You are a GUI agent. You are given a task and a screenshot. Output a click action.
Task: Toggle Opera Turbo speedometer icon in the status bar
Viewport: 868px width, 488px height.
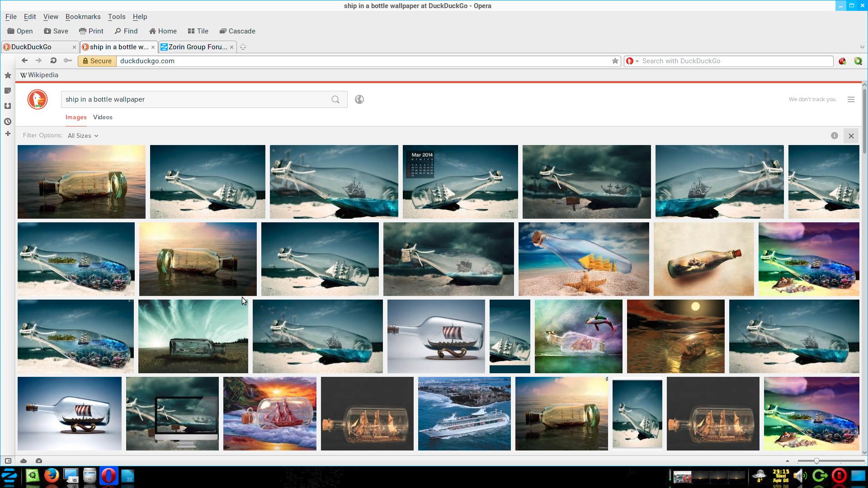(39, 461)
